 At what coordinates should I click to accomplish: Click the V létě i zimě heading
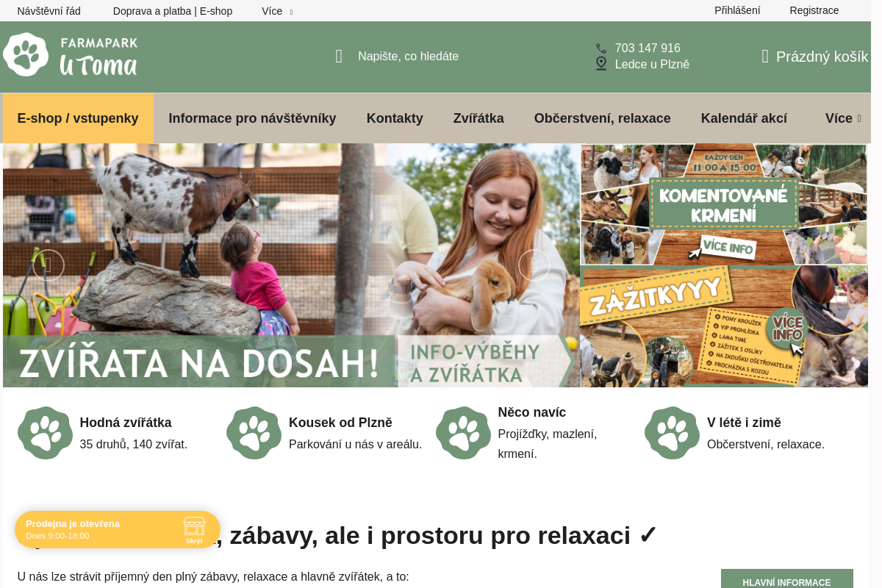(x=744, y=423)
